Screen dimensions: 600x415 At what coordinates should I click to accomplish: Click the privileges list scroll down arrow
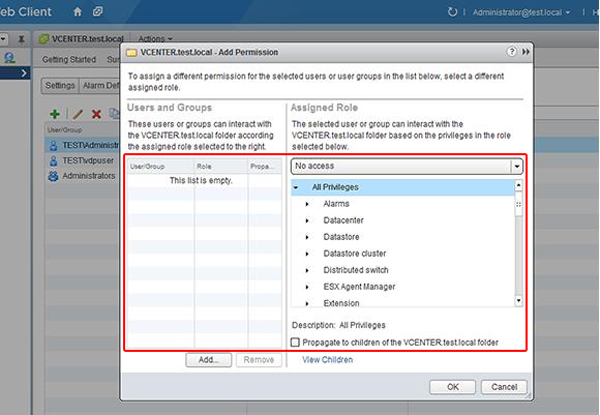point(518,301)
